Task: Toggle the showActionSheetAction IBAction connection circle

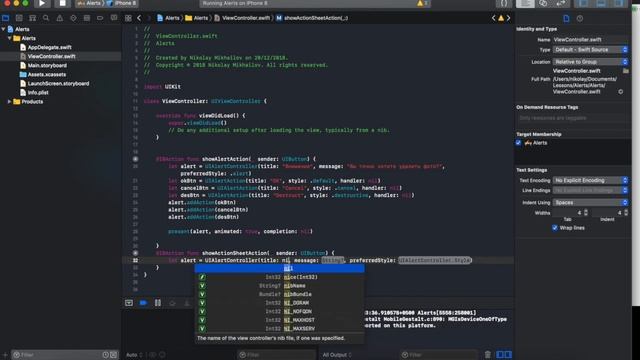Action: click(135, 253)
